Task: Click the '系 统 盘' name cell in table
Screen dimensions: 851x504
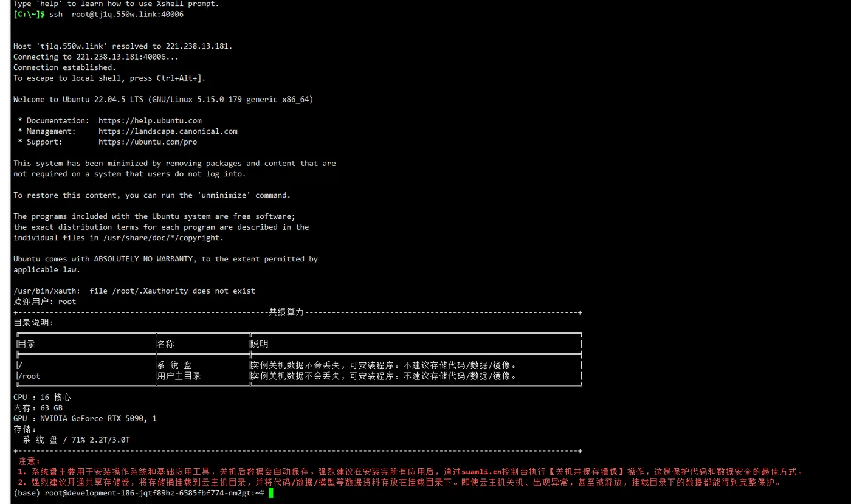Action: click(174, 365)
